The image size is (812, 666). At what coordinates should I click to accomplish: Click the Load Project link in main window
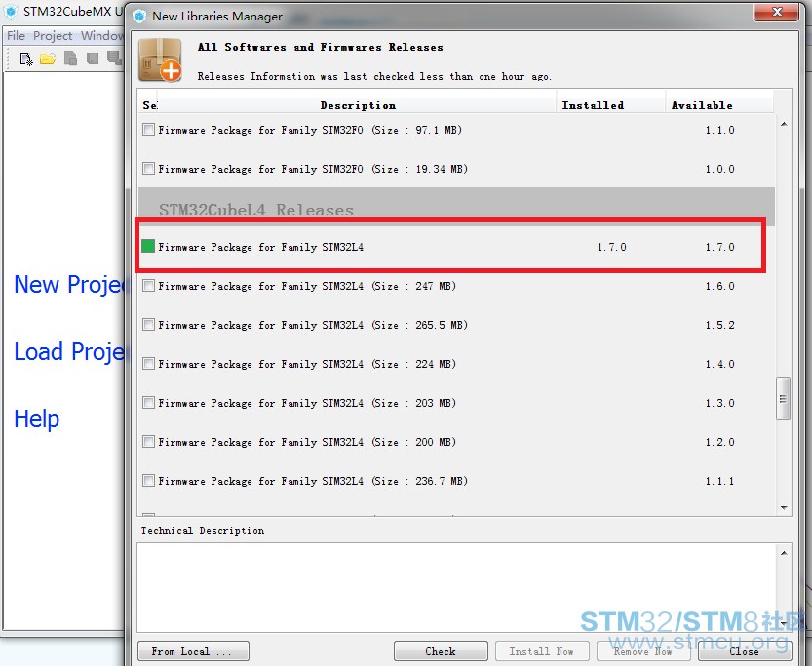tap(69, 352)
